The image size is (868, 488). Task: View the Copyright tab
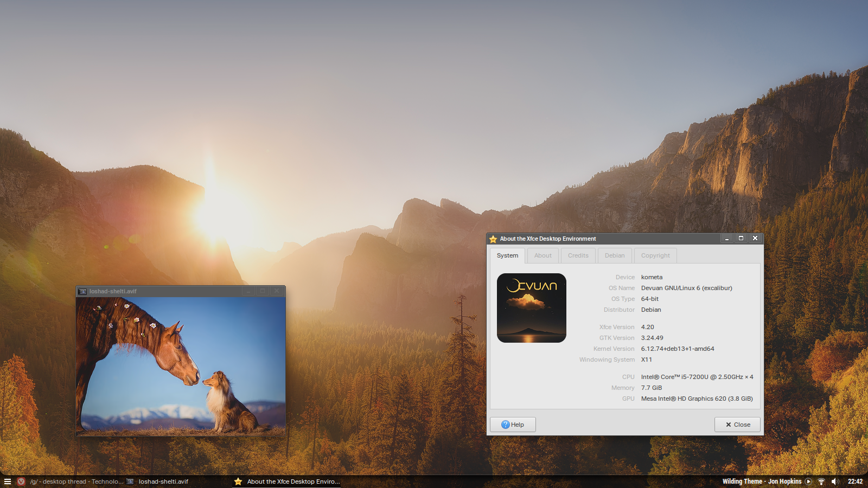point(655,255)
